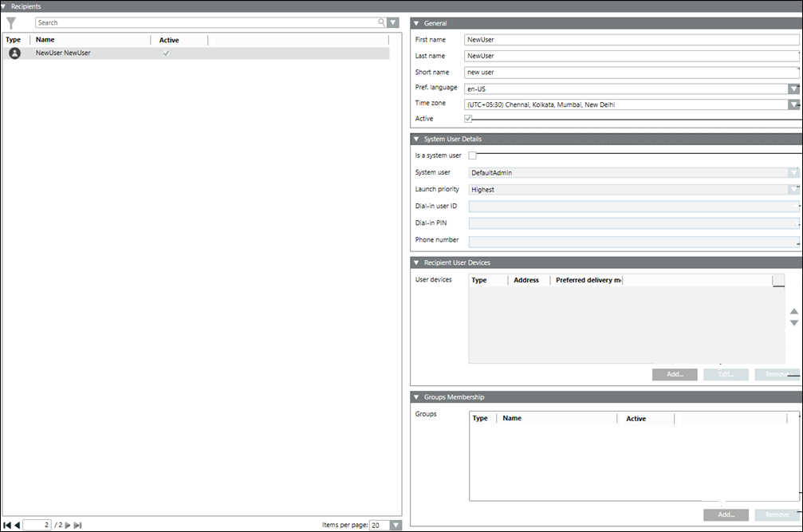
Task: Open the Pref. language dropdown
Action: (x=793, y=89)
